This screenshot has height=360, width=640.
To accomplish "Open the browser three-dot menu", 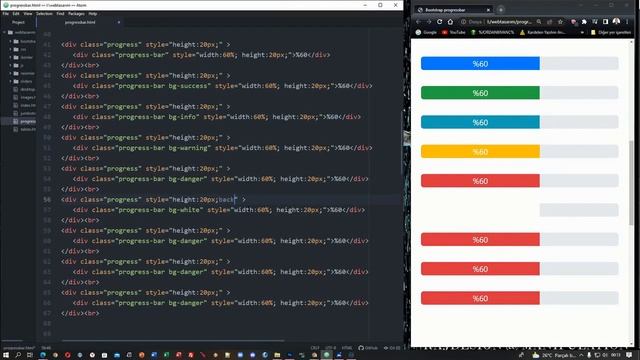I will click(627, 22).
